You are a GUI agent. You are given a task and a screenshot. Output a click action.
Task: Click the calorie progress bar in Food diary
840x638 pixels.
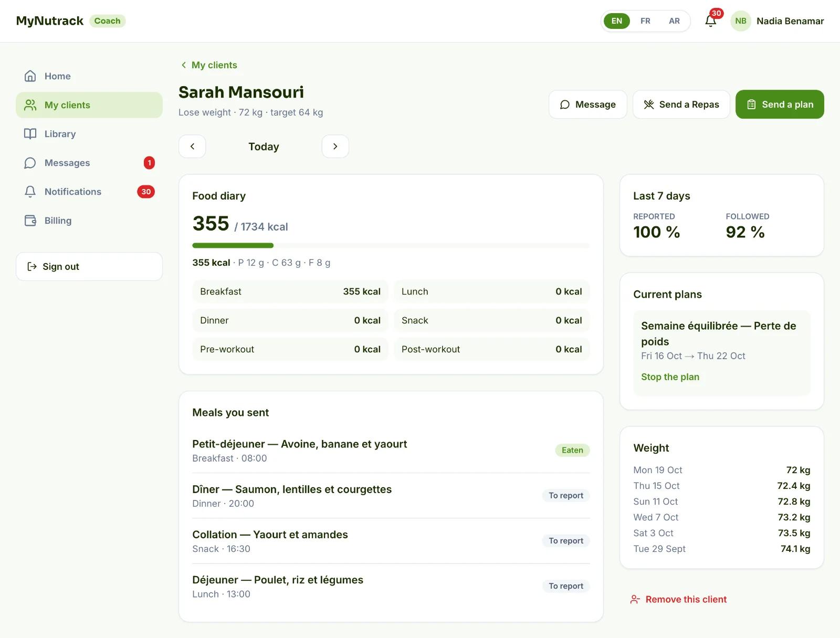[x=391, y=245]
